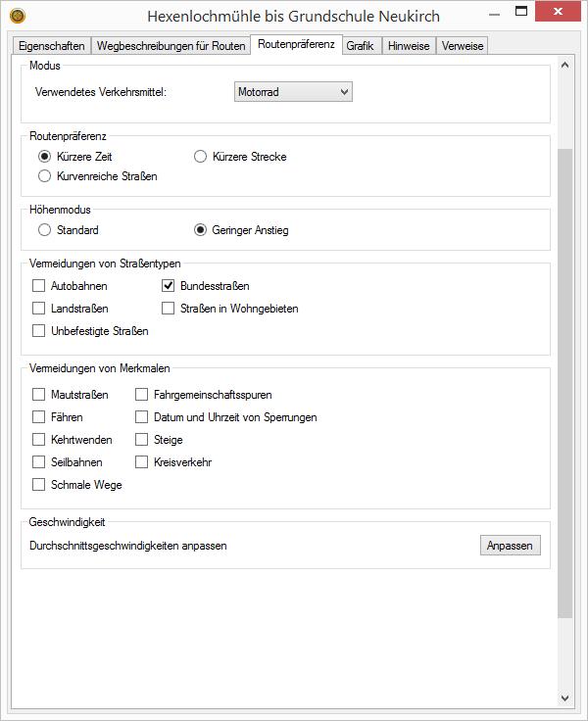
Task: Enable avoiding Autobahnen
Action: click(x=39, y=286)
